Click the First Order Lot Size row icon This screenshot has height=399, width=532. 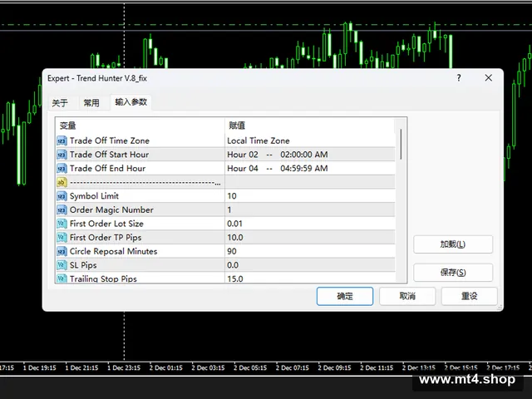[62, 224]
